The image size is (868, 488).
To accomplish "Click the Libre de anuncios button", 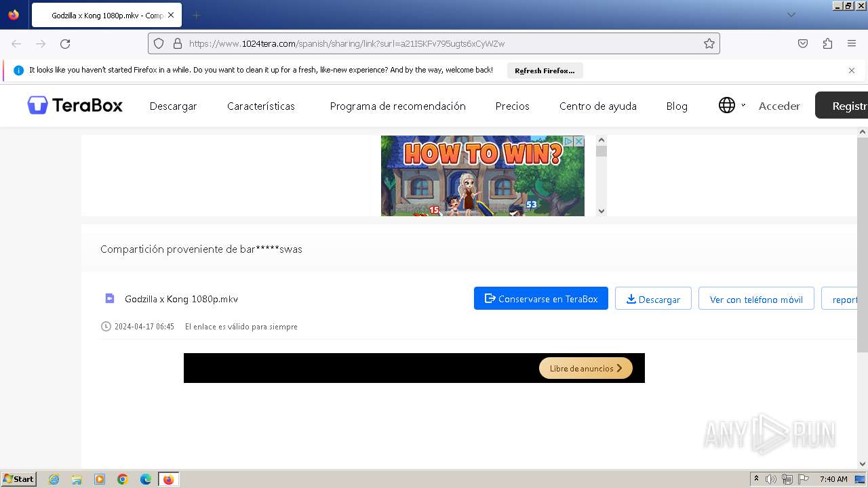I will (x=585, y=368).
